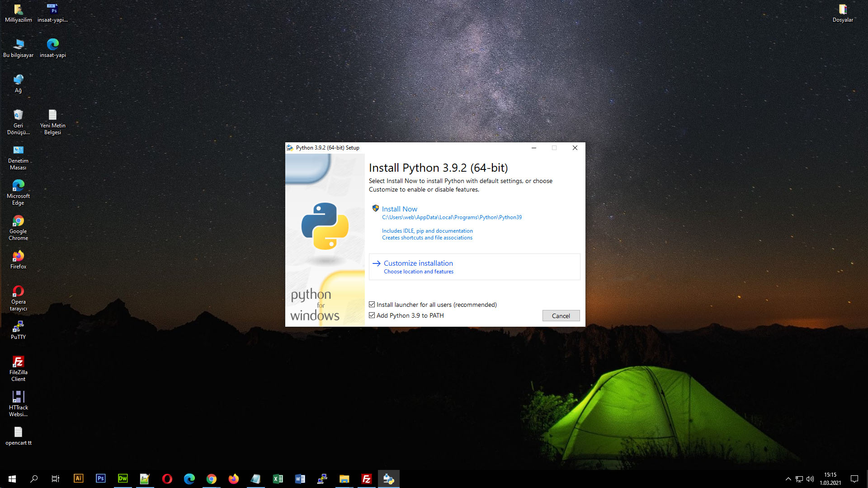This screenshot has width=868, height=488.
Task: Switch to Firefox in the taskbar
Action: (233, 479)
